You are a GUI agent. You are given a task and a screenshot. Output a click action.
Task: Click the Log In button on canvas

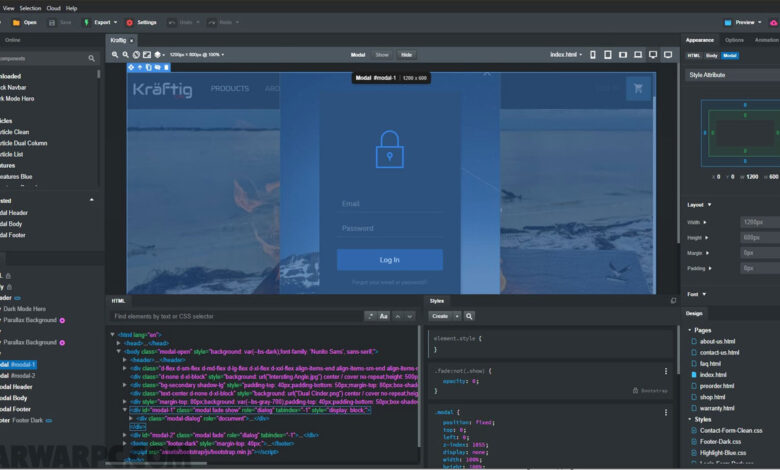pyautogui.click(x=390, y=260)
